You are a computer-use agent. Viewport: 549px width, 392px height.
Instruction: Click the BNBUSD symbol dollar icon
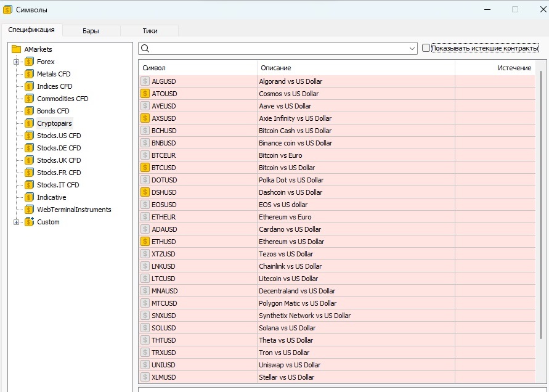145,143
